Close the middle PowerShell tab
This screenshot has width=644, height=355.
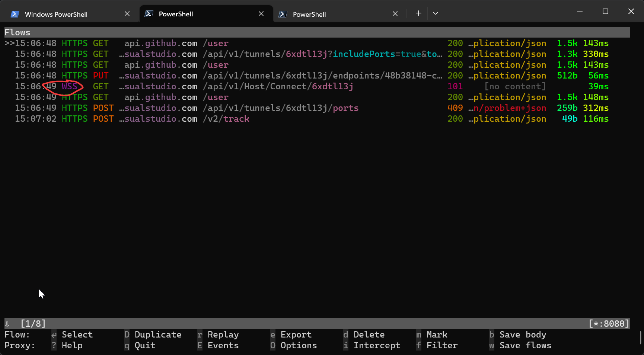tap(261, 14)
